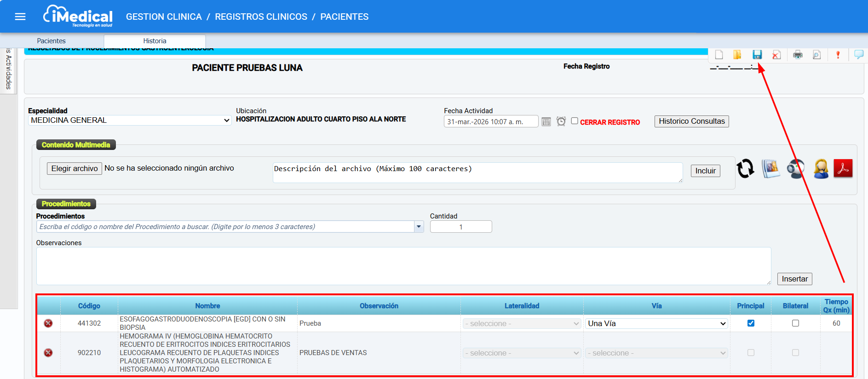868x379 pixels.
Task: Click the printer icon in the toolbar
Action: [798, 55]
